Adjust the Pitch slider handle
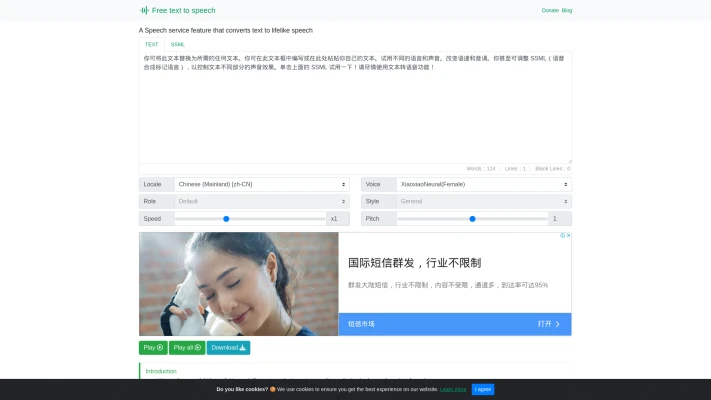 (x=472, y=219)
